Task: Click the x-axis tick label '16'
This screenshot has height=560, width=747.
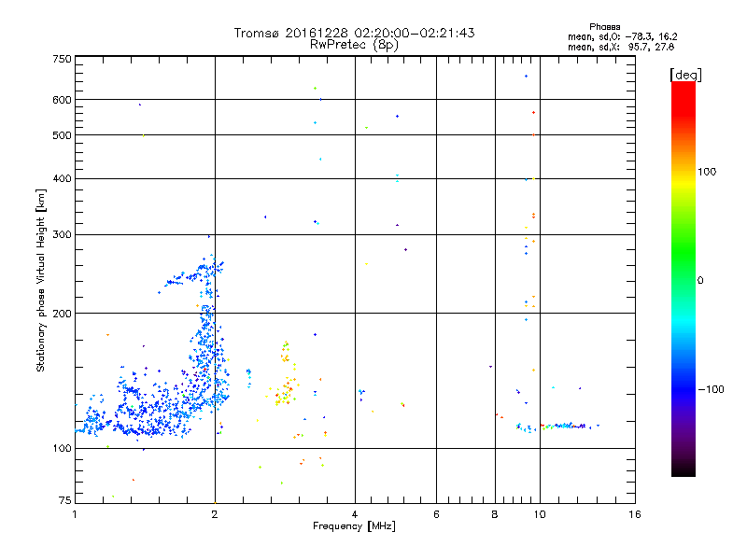Action: (x=635, y=514)
